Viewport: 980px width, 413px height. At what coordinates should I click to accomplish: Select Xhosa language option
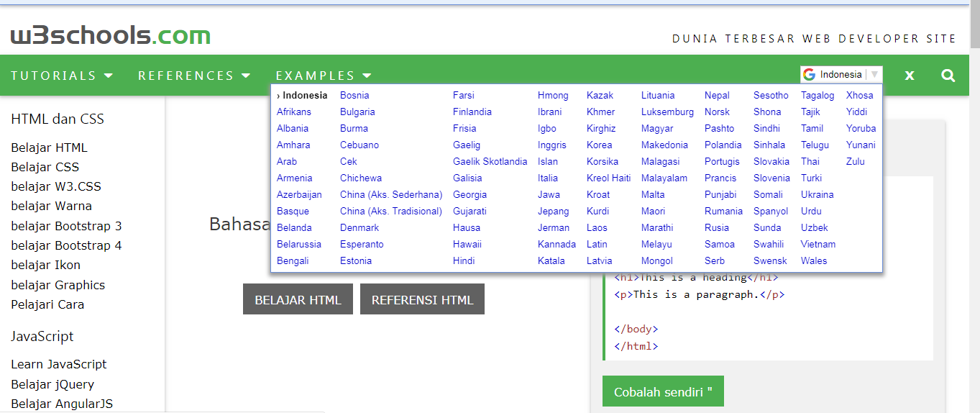coord(859,95)
